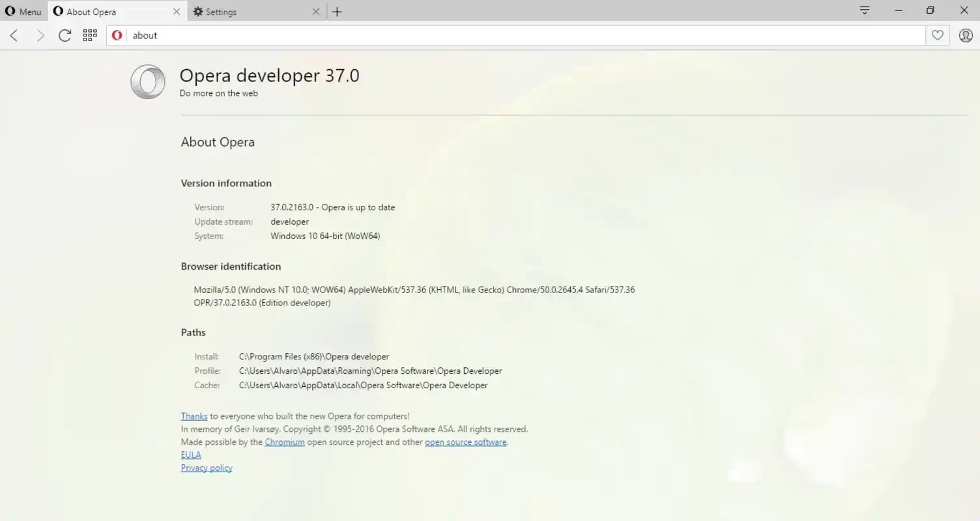This screenshot has width=980, height=521.
Task: Open a new tab with plus button
Action: point(337,12)
